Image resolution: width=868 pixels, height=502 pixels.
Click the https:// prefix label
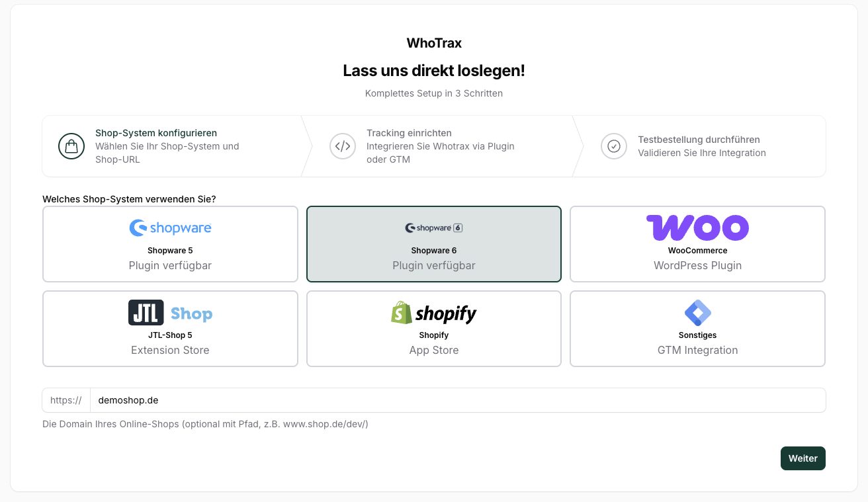(x=65, y=400)
